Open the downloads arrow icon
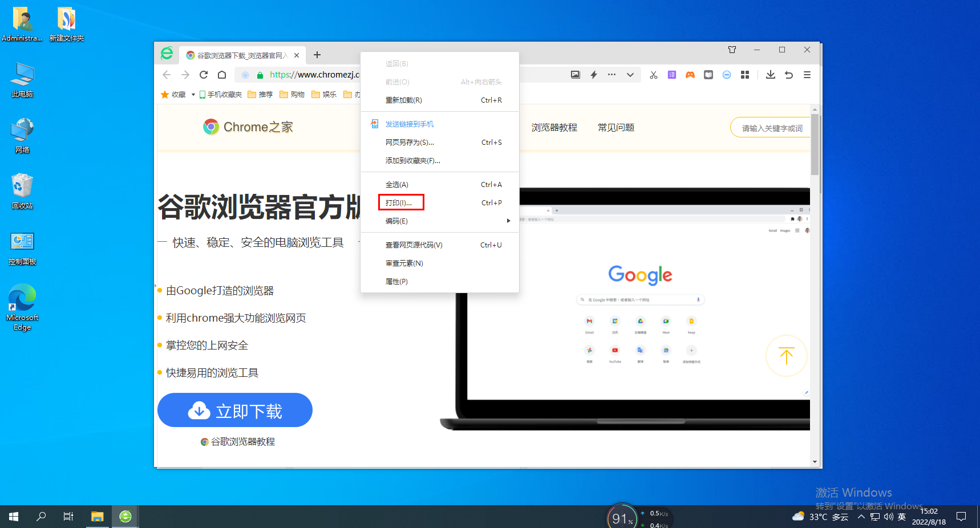980x528 pixels. click(x=771, y=75)
